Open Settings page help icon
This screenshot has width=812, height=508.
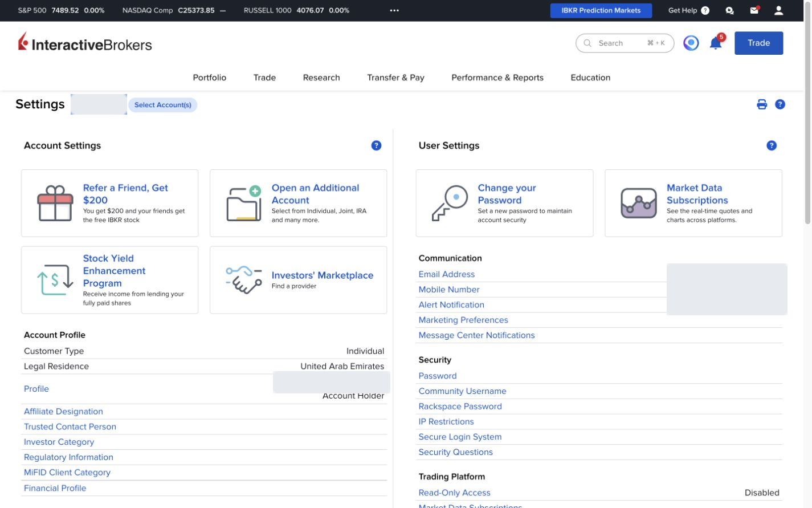[x=780, y=104]
